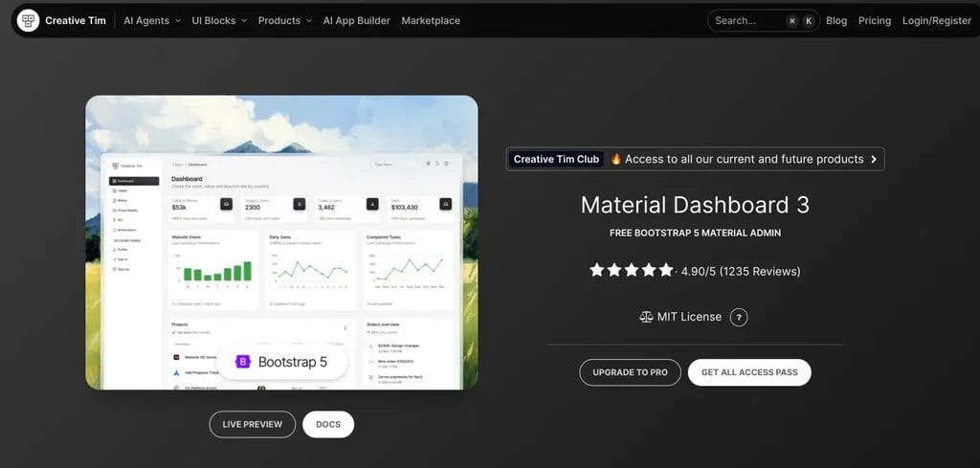Click the Bootstrap 5 badge
The height and width of the screenshot is (468, 980).
point(282,362)
